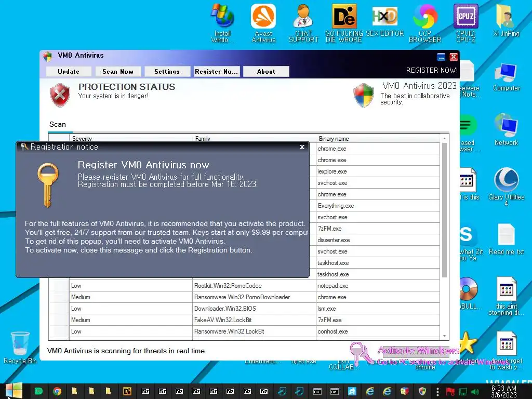Start a scan with the Scan Now button
Viewport: 532px width, 399px height.
point(118,72)
